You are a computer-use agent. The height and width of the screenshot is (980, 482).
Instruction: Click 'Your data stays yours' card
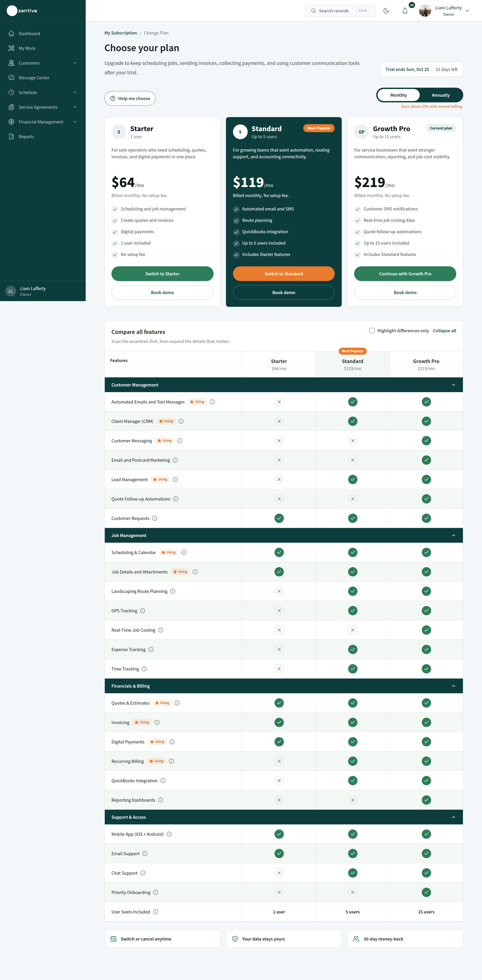pos(284,939)
